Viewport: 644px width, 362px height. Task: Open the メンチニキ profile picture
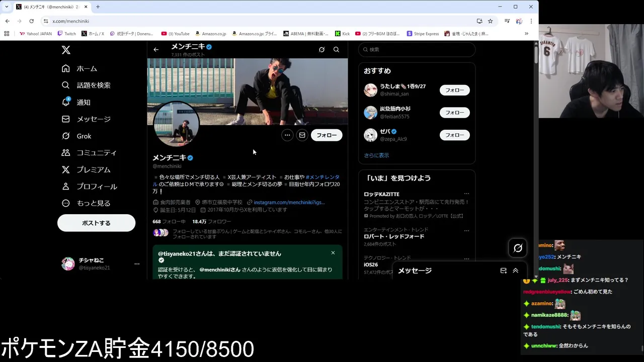176,124
